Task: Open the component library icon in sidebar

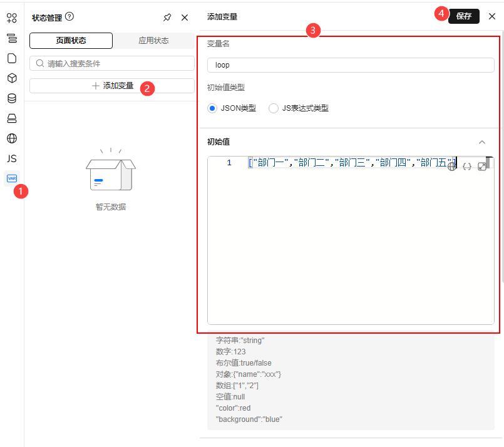Action: coord(12,18)
